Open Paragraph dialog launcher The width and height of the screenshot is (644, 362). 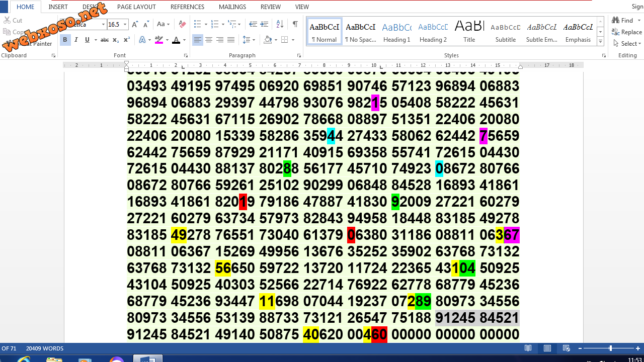pyautogui.click(x=299, y=56)
